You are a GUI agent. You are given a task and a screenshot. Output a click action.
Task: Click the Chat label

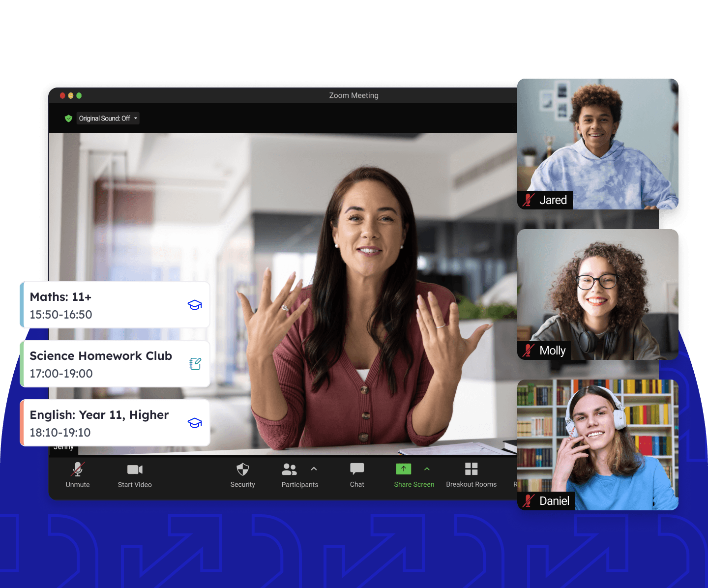coord(357,485)
